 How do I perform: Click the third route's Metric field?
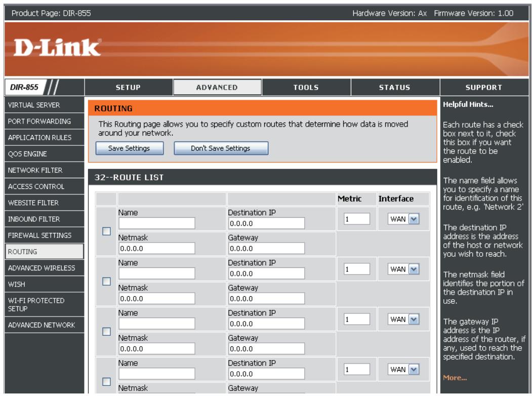[x=356, y=320]
